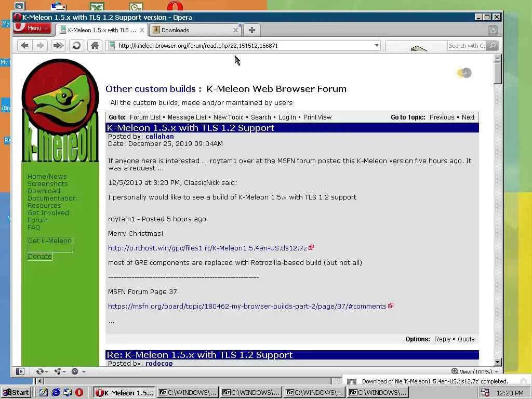Screen dimensions: 532x399
Task: Click the Donate sidebar button
Action: pyautogui.click(x=39, y=257)
